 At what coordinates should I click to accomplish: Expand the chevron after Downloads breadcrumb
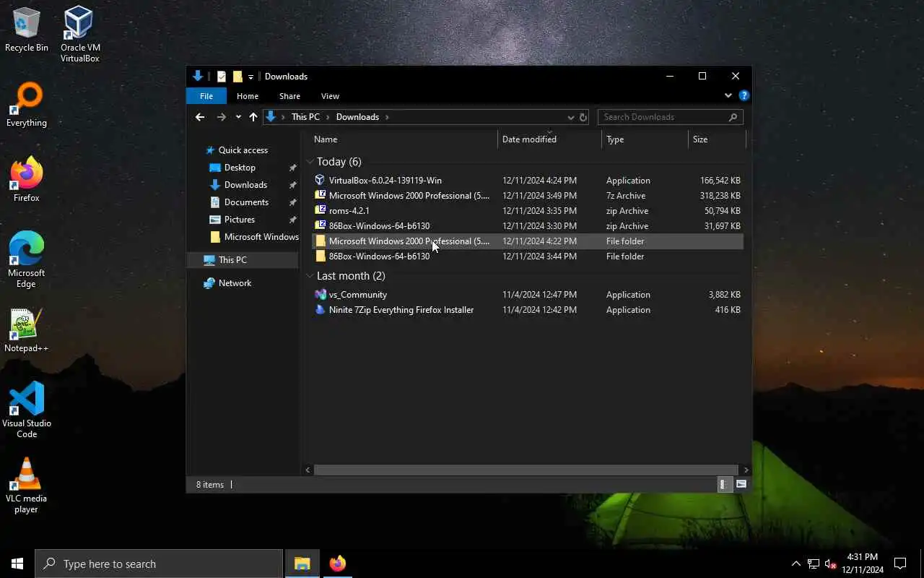point(387,117)
